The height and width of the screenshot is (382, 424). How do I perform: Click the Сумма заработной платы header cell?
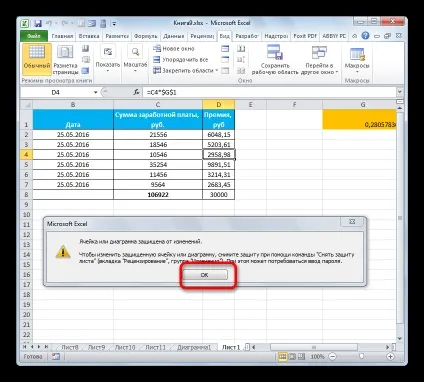click(158, 119)
